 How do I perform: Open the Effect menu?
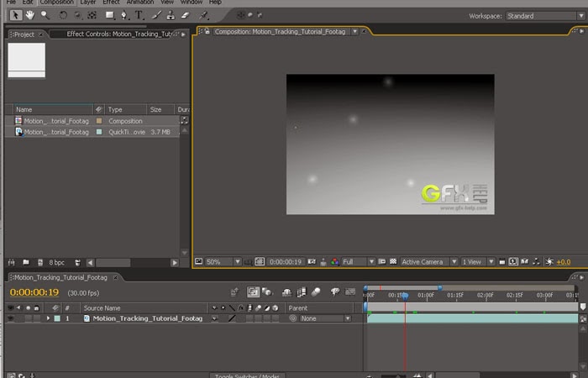pyautogui.click(x=111, y=3)
